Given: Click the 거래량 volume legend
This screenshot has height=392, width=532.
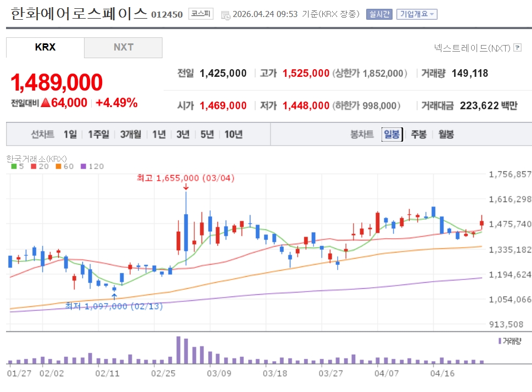Looking at the screenshot, I should click(x=510, y=341).
